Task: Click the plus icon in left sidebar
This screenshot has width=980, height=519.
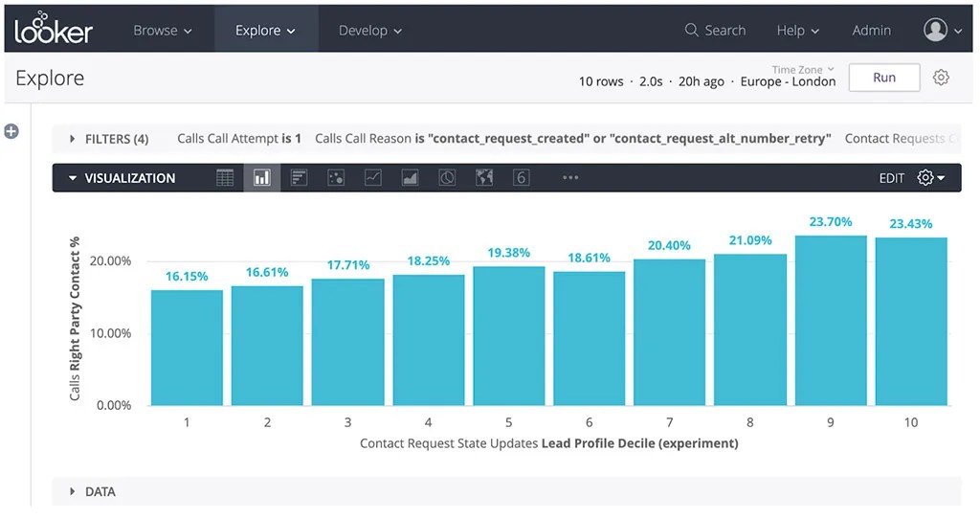Action: pyautogui.click(x=11, y=131)
